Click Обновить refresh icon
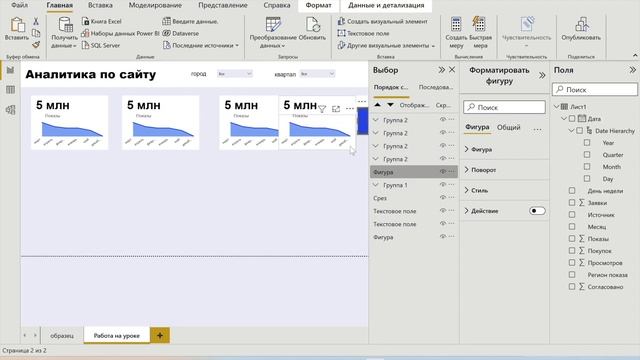The height and width of the screenshot is (360, 640). tap(313, 24)
